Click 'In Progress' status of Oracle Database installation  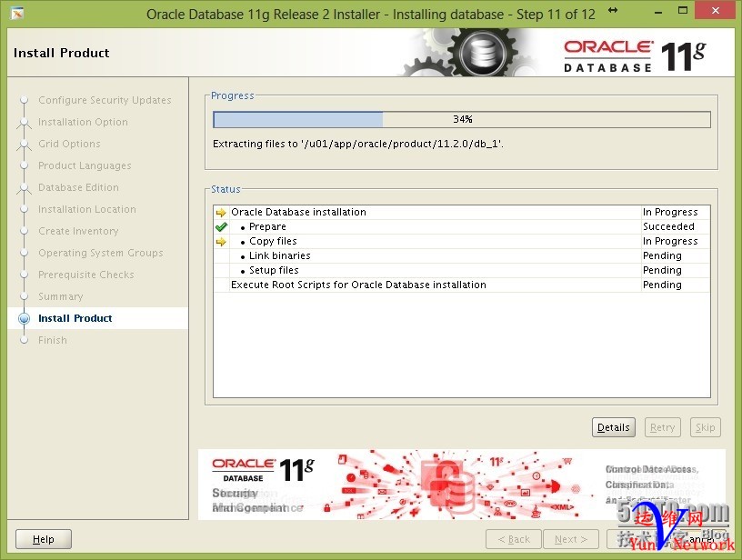[x=670, y=212]
